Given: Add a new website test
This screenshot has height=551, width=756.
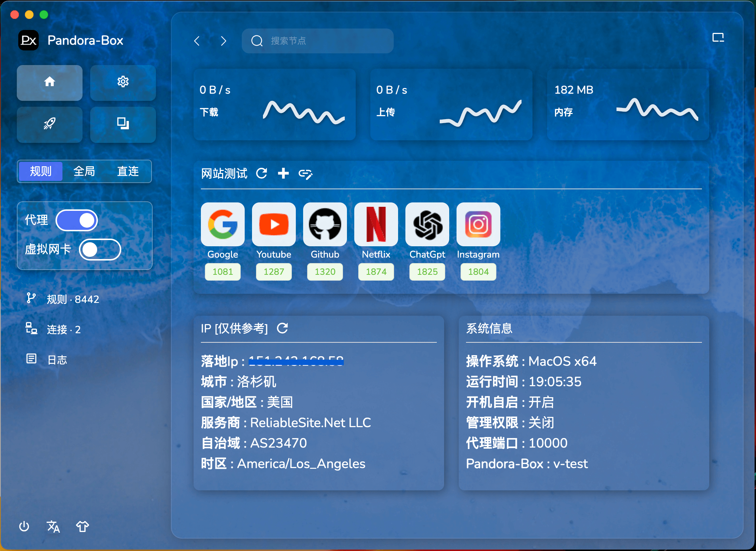Looking at the screenshot, I should click(x=283, y=173).
